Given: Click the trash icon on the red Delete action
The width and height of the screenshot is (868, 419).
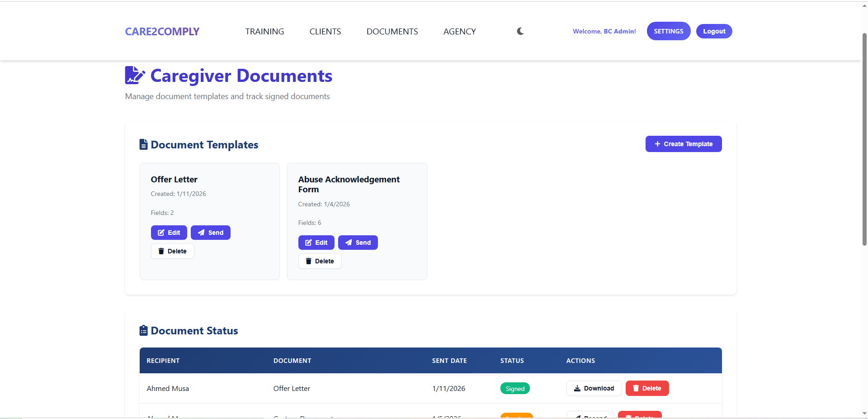Looking at the screenshot, I should [x=636, y=388].
